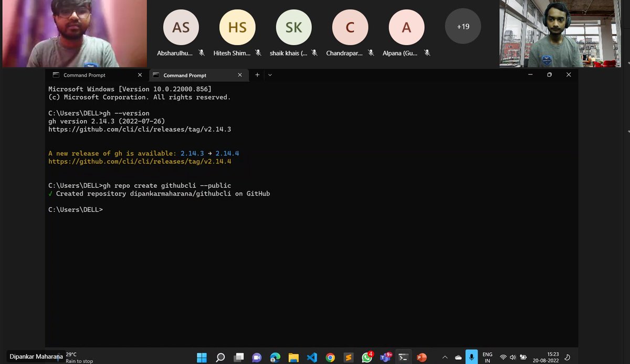Select the HS participant avatar

click(x=237, y=27)
